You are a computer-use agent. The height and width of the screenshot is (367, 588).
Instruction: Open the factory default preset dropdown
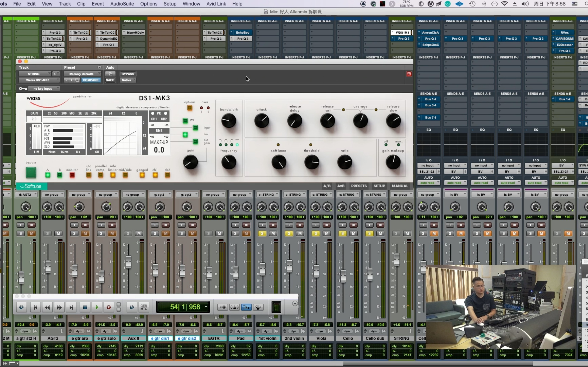83,74
